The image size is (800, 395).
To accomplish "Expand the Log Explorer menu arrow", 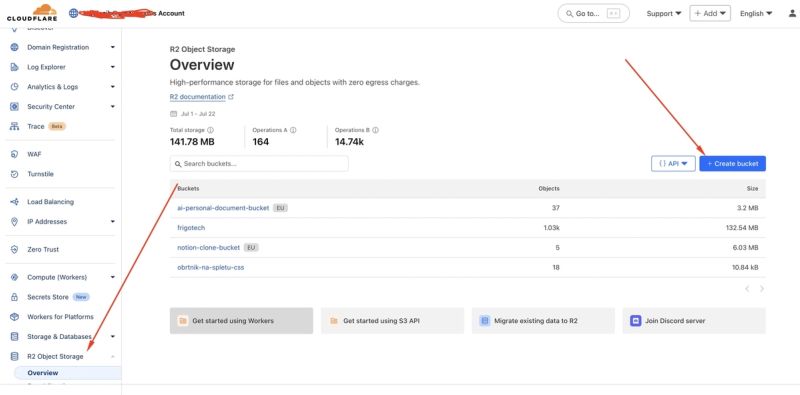I will (112, 67).
